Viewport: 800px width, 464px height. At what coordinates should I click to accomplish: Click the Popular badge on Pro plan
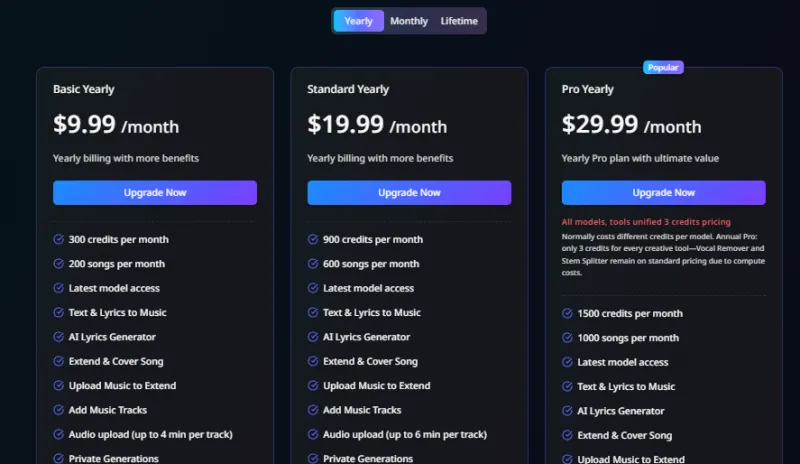[663, 68]
